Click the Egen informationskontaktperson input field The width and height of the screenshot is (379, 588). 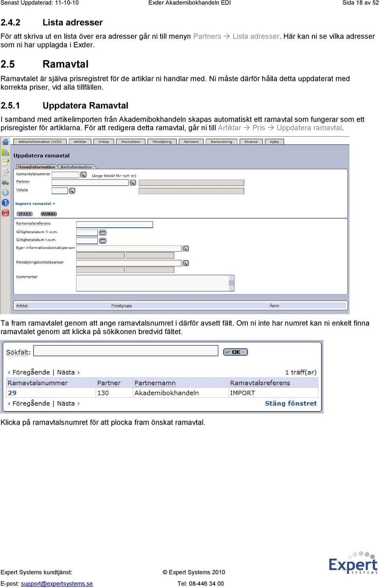pos(129,249)
